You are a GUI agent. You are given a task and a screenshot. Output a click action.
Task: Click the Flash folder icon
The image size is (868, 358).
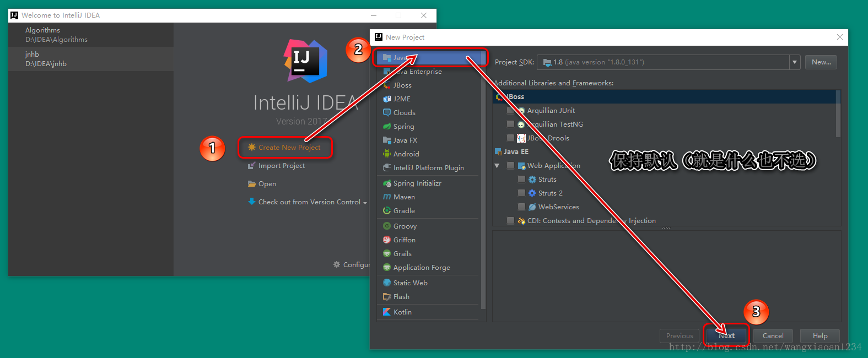387,297
